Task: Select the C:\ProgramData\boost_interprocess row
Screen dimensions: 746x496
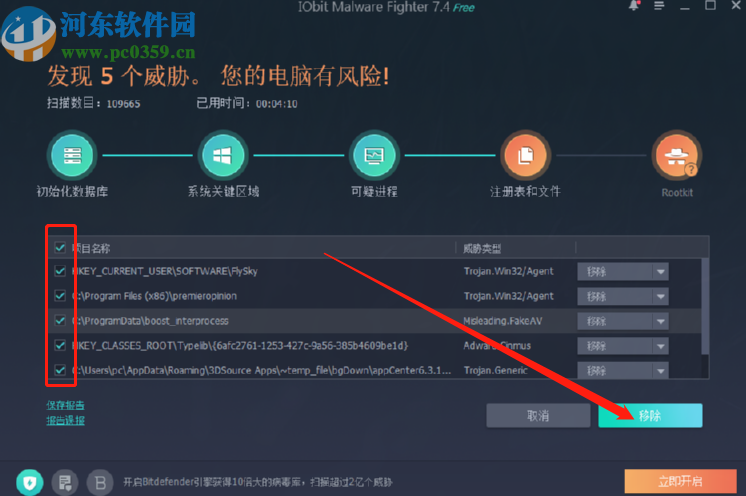Action: pyautogui.click(x=375, y=321)
